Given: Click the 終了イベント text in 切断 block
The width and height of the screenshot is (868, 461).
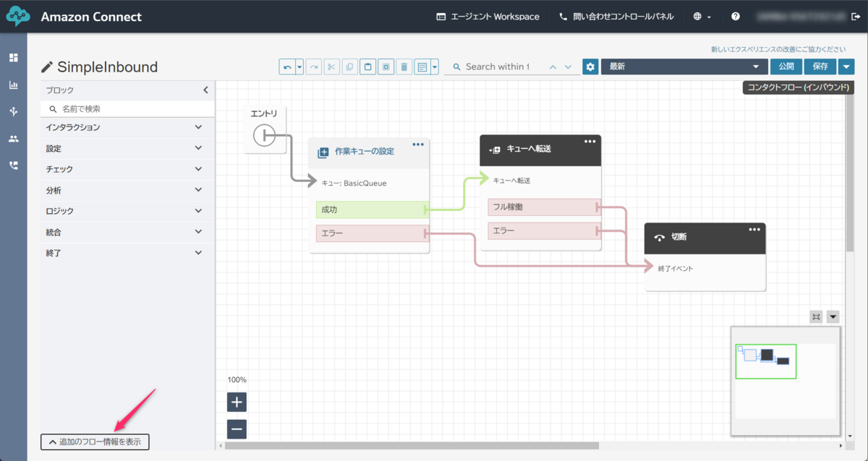Looking at the screenshot, I should 676,268.
